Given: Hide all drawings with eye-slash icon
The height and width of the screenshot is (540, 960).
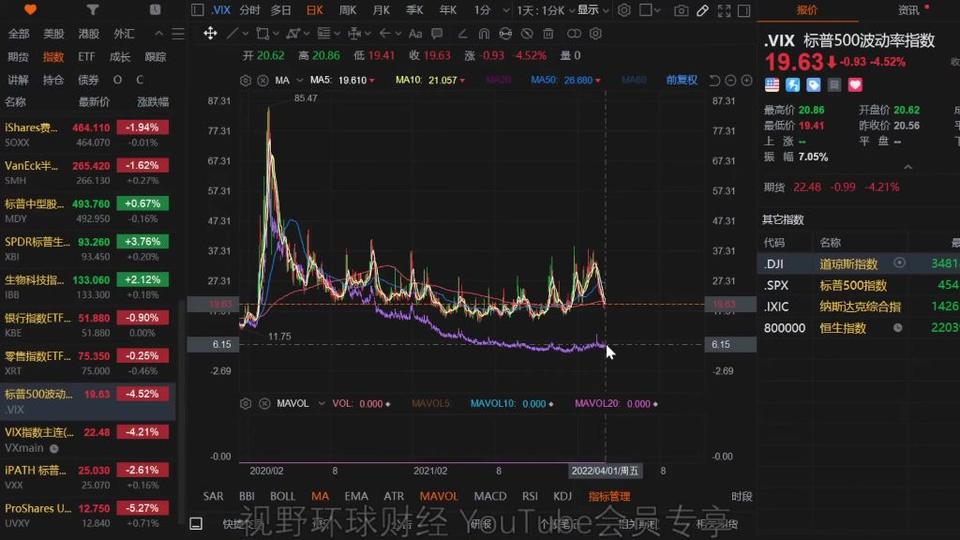Looking at the screenshot, I should (527, 33).
